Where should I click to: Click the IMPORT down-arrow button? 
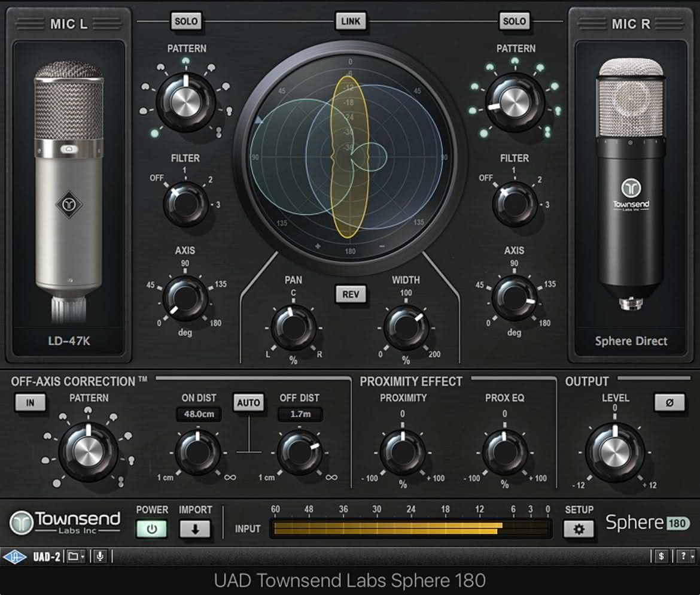pyautogui.click(x=195, y=529)
